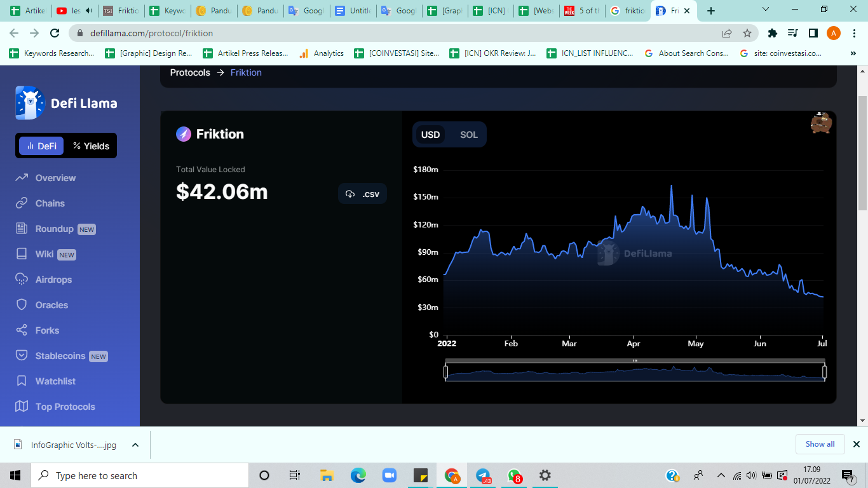Click the Chains link icon
Screen dimensions: 868x488
[x=22, y=203]
